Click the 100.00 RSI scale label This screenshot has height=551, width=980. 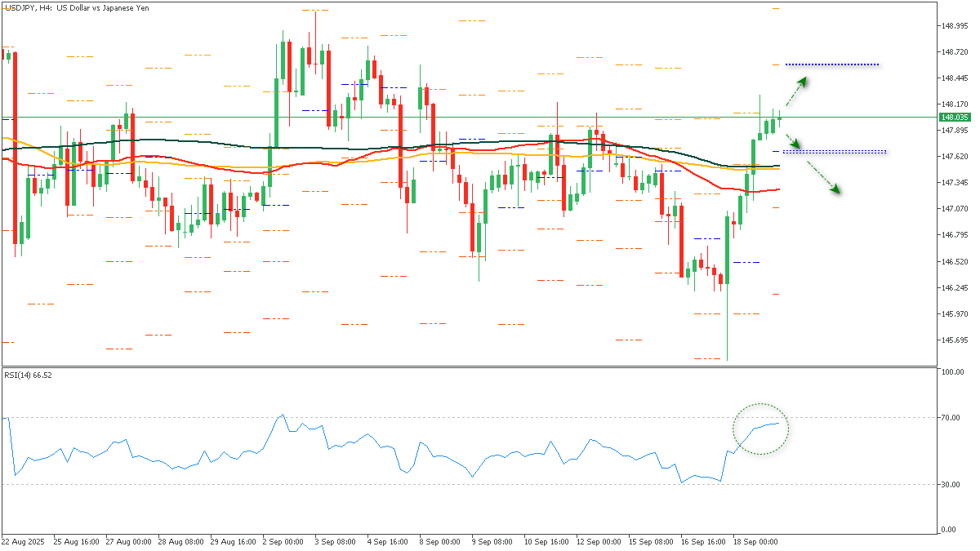(x=951, y=373)
